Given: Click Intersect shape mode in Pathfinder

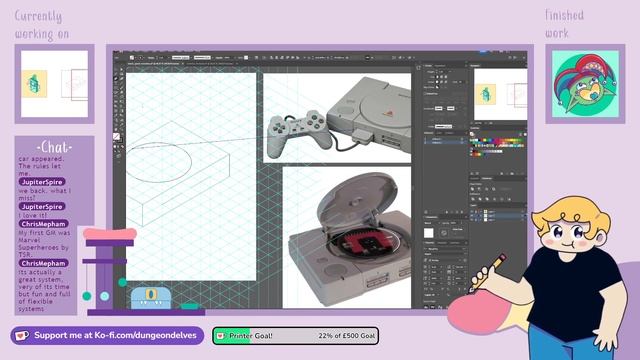Looking at the screenshot, I should coord(487,189).
